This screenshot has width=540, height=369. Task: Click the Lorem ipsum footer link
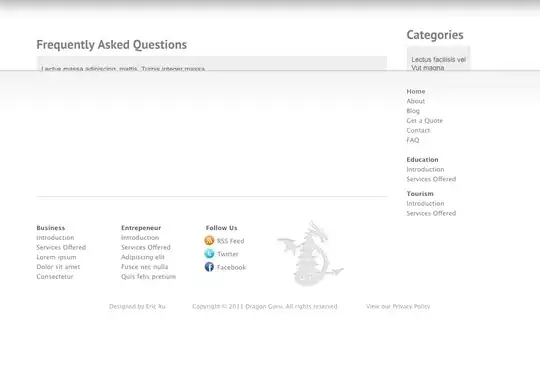tap(56, 257)
